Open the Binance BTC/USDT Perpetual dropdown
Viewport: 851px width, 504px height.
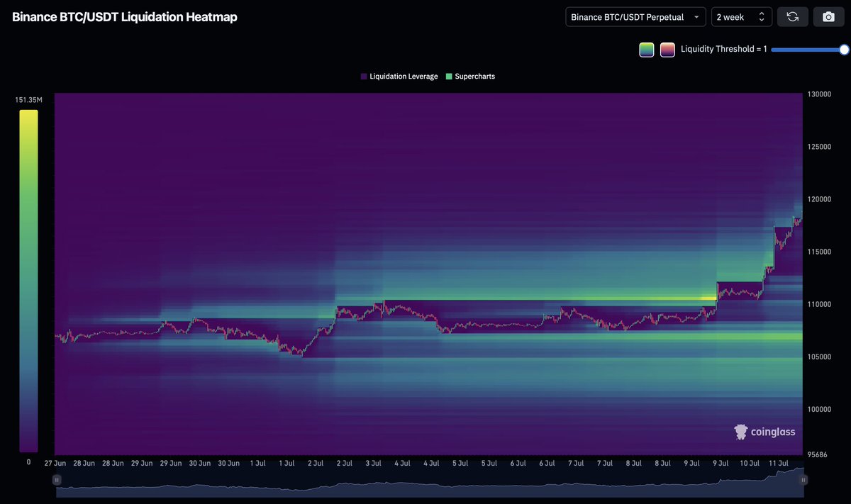point(635,17)
